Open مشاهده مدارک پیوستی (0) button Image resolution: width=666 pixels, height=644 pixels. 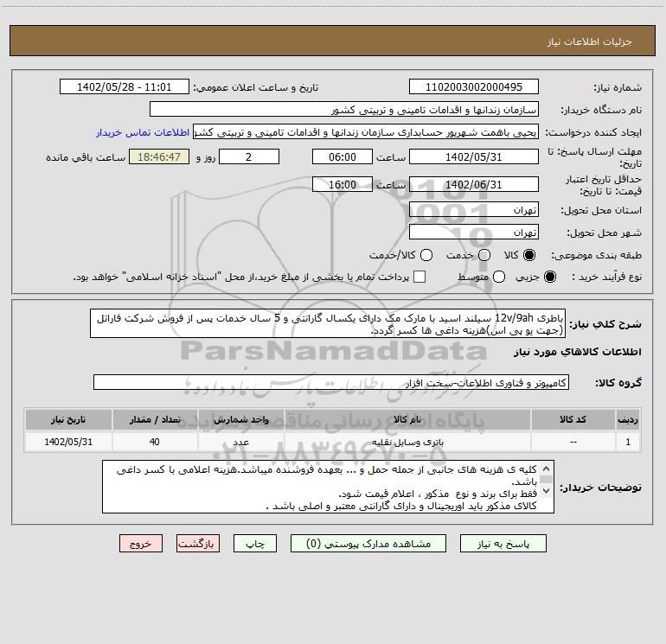click(368, 544)
